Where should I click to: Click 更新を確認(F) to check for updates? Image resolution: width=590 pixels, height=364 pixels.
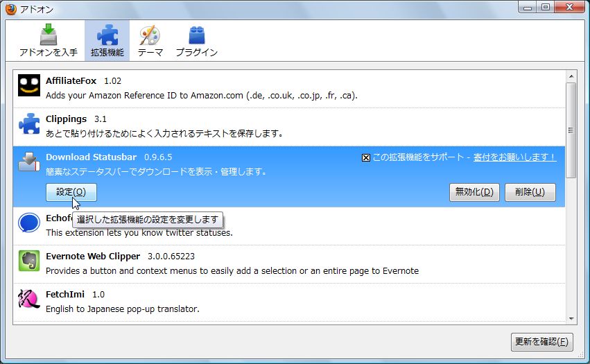tap(542, 342)
